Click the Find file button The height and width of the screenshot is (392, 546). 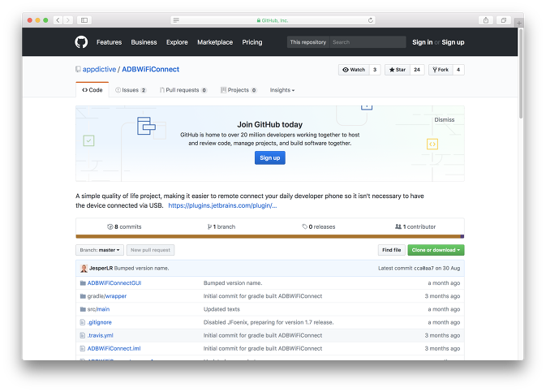tap(392, 250)
